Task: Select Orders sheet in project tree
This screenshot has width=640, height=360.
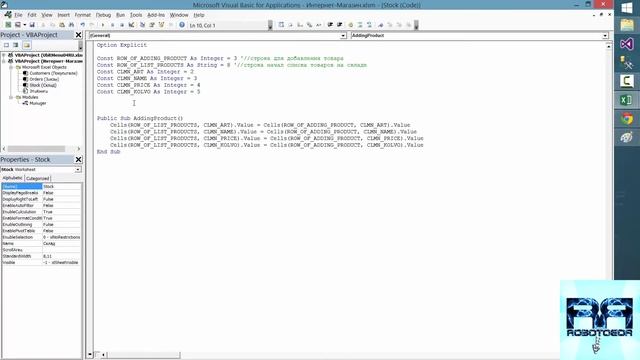Action: 44,79
